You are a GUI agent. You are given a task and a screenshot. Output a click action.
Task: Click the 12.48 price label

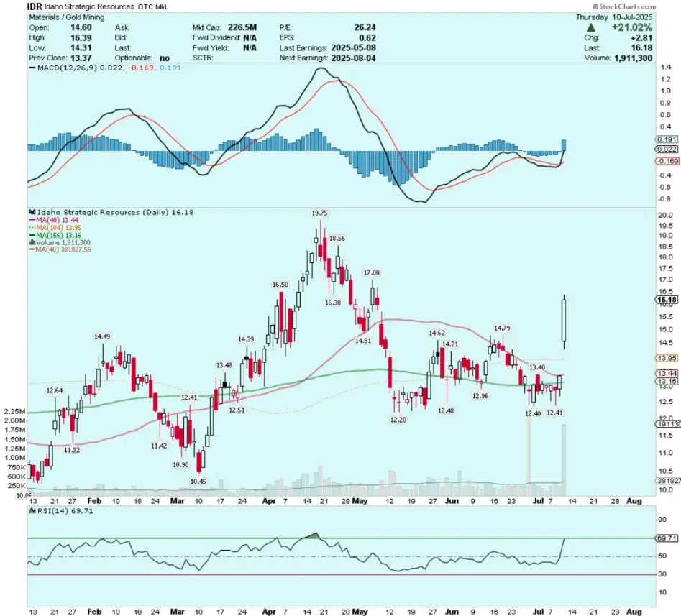(x=446, y=410)
